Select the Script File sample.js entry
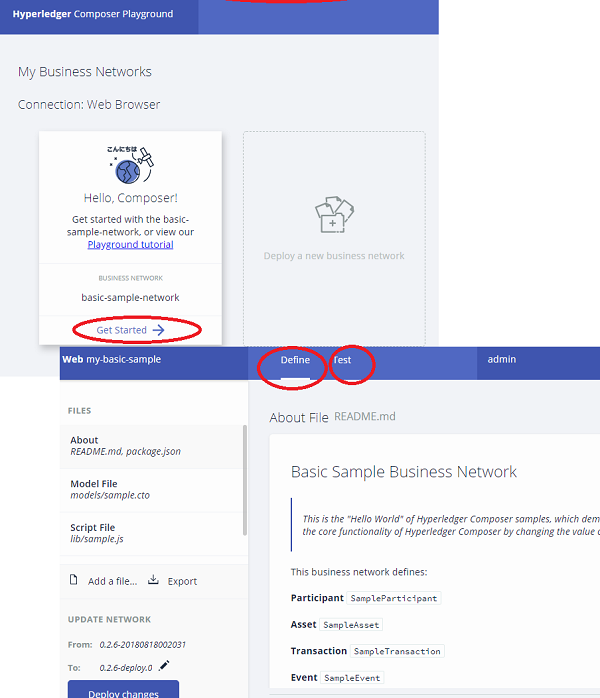Viewport: 600px width, 698px height. [151, 533]
